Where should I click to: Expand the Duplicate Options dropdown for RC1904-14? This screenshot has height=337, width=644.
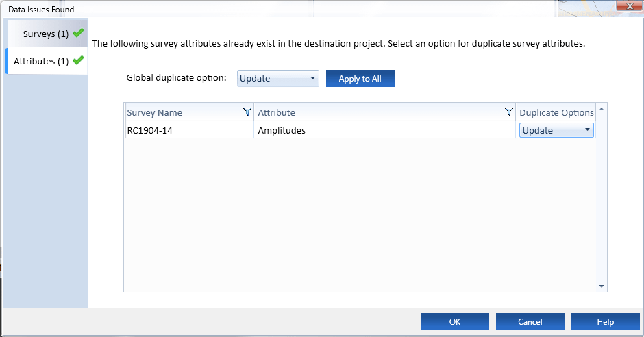point(556,130)
